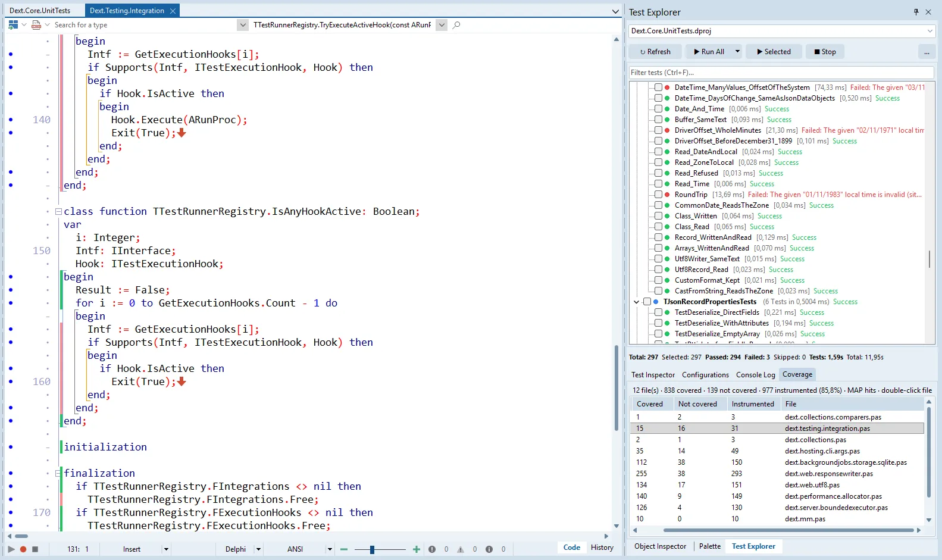Image resolution: width=942 pixels, height=560 pixels.
Task: Open the Run All dropdown arrow
Action: tap(737, 52)
